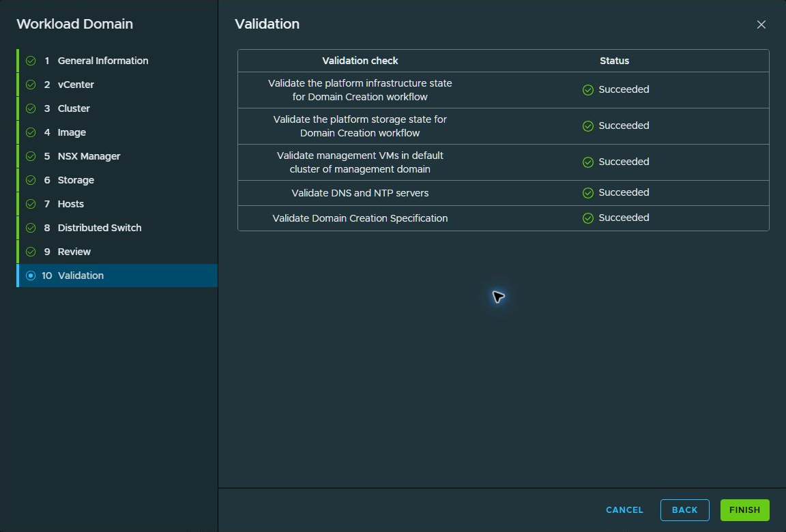Select step 10 Validation
Viewport: 786px width, 532px height.
117,276
